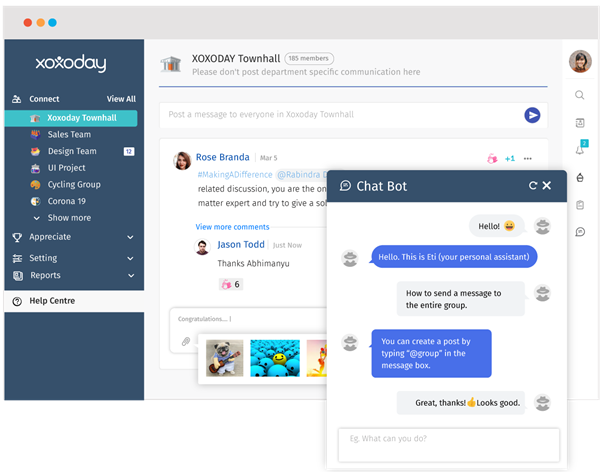602x472 pixels.
Task: Open the Connect section icon
Action: tap(17, 99)
